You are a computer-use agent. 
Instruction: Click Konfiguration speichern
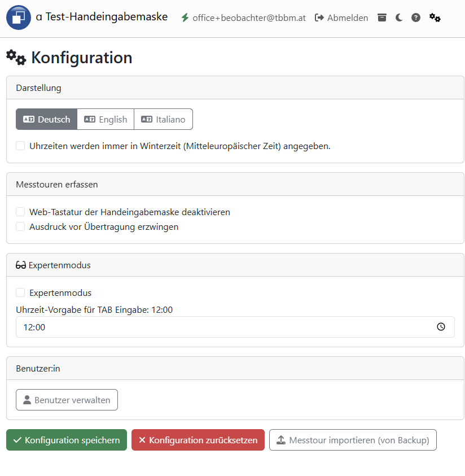66,440
